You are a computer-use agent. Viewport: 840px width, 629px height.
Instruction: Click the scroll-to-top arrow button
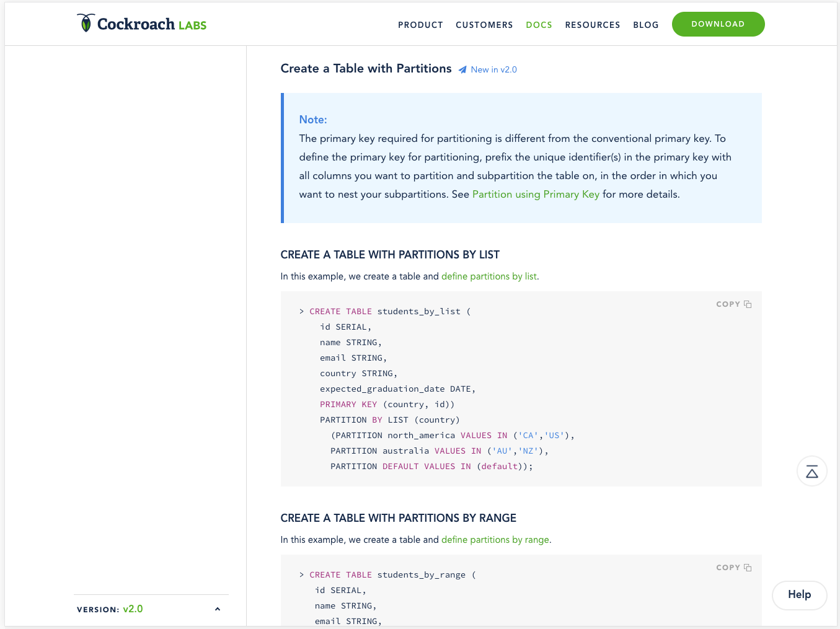point(811,472)
